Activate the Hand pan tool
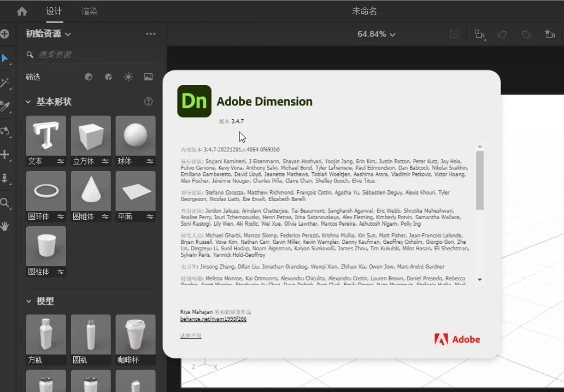 (5, 226)
